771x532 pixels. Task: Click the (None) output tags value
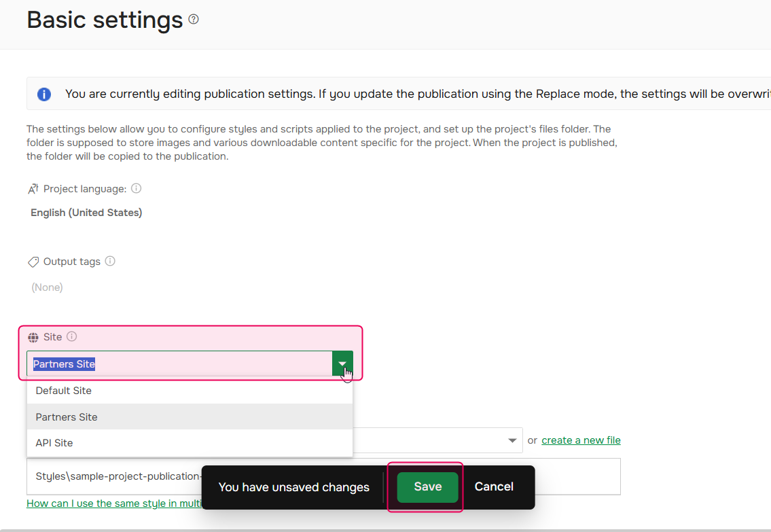click(47, 287)
